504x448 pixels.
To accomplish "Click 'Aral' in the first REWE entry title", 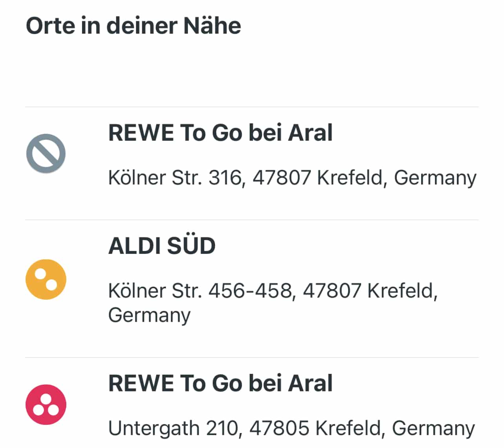I will point(310,133).
